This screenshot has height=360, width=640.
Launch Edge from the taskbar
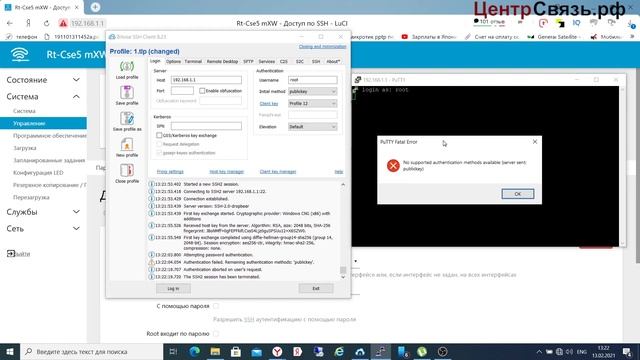[194, 351]
